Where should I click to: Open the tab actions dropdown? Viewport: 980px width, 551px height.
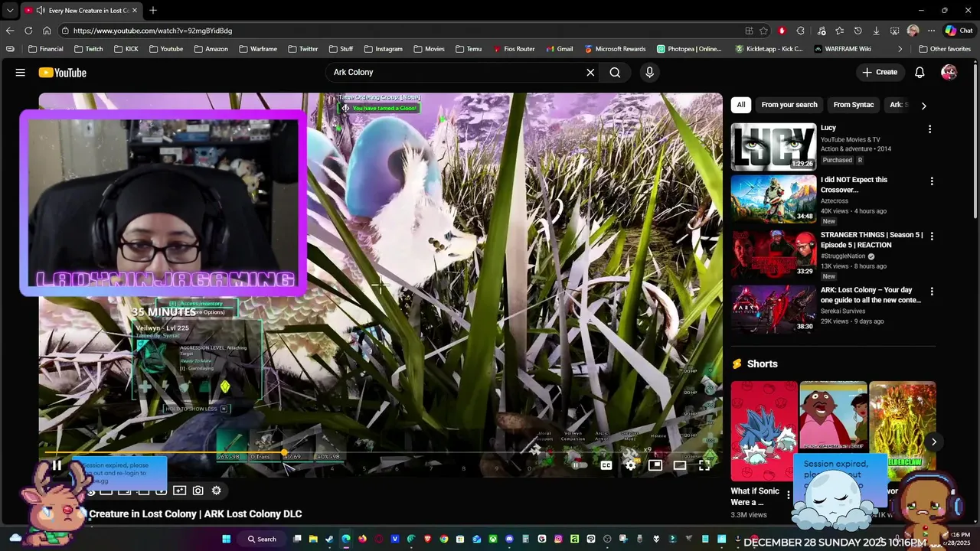9,10
